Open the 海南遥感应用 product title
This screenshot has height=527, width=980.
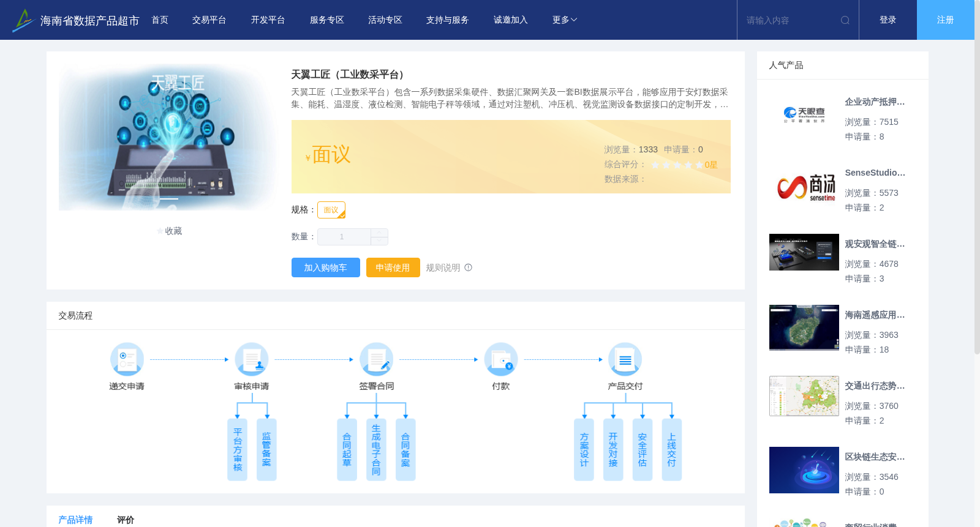click(875, 315)
